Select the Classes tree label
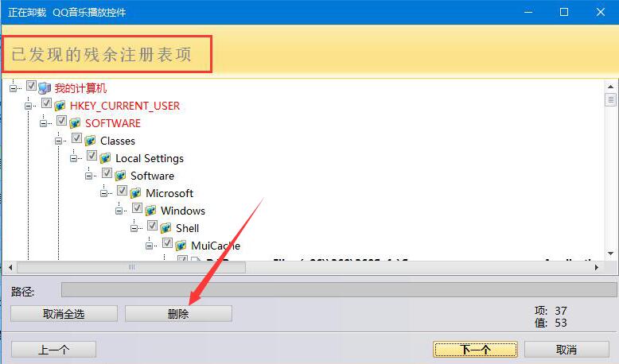 118,141
